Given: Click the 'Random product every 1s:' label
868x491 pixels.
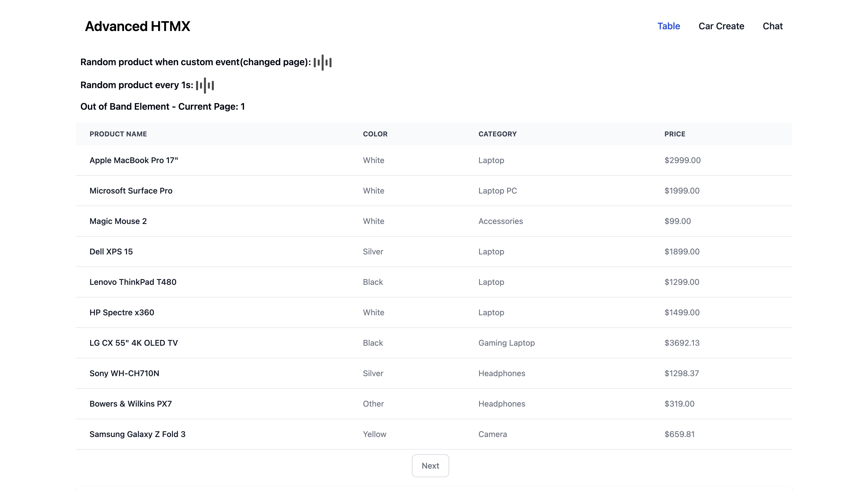Looking at the screenshot, I should [x=137, y=85].
